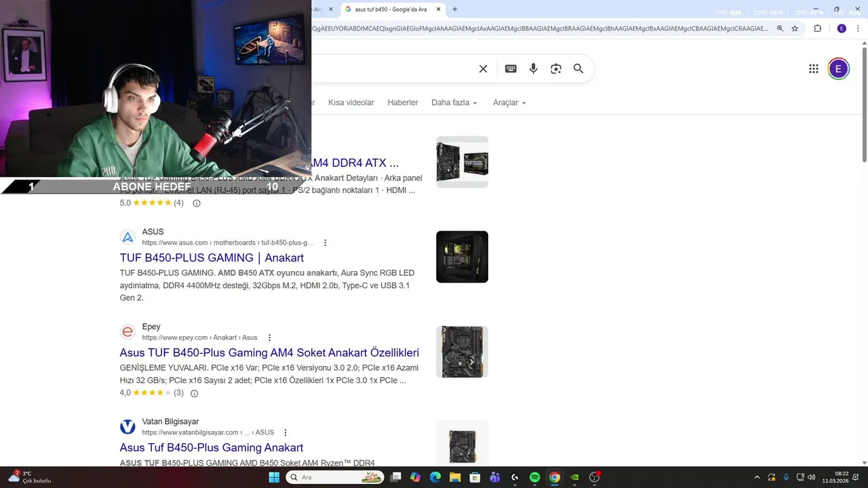Open 'TUF B450-PLUS GAMING | Anakart' result
Screen dimensions: 868x488
(x=212, y=258)
